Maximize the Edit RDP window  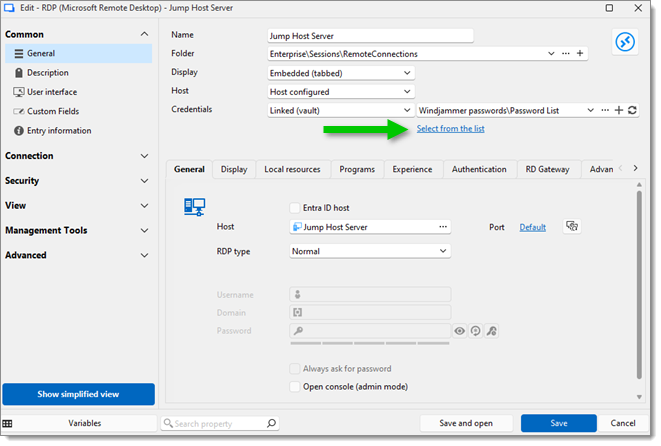(609, 8)
